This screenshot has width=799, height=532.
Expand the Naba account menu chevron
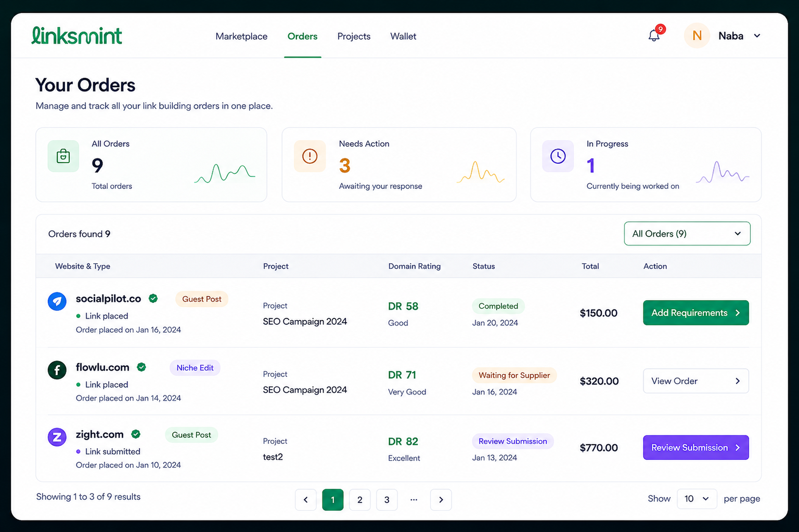click(x=757, y=36)
